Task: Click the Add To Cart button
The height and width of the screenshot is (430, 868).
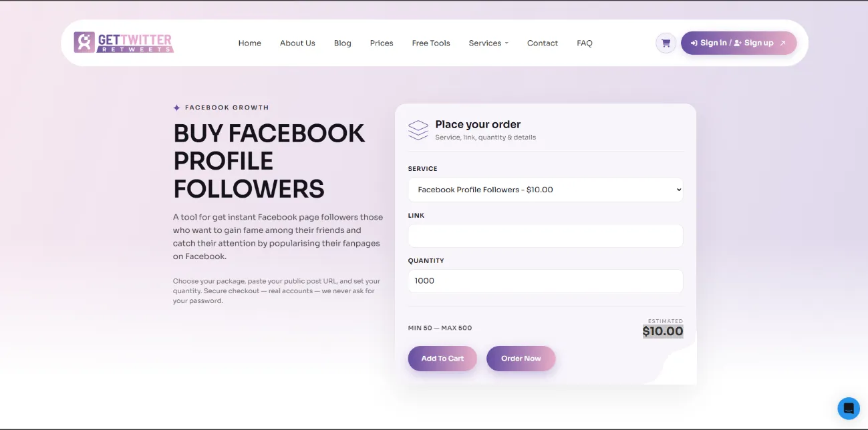Action: pos(442,359)
